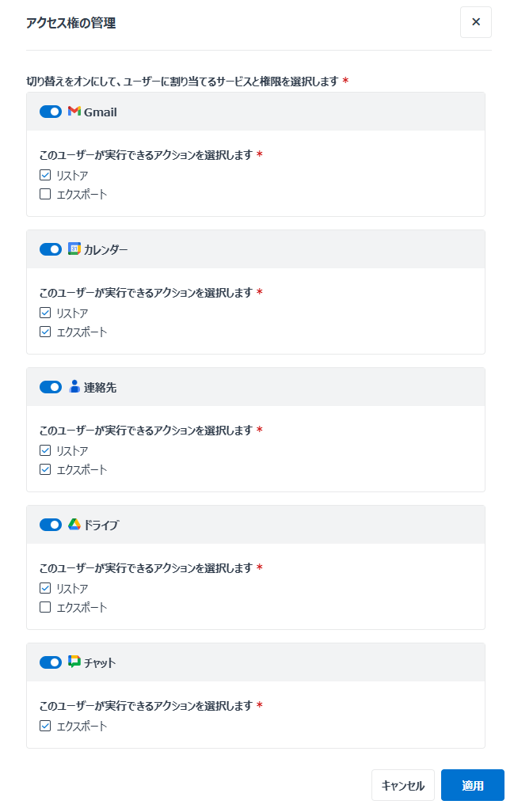The width and height of the screenshot is (514, 812).
Task: Click the Google Calendar icon
Action: pyautogui.click(x=74, y=249)
